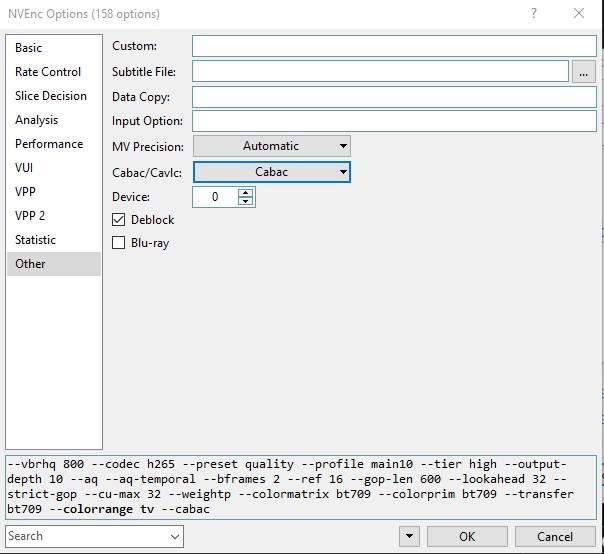This screenshot has width=604, height=554.
Task: Expand the Search dropdown arrow
Action: coord(175,536)
